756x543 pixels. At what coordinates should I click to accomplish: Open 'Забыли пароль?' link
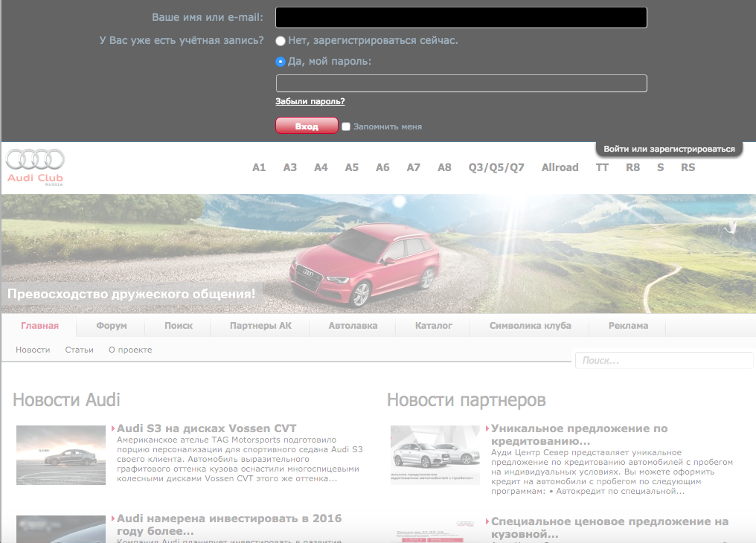[x=310, y=101]
